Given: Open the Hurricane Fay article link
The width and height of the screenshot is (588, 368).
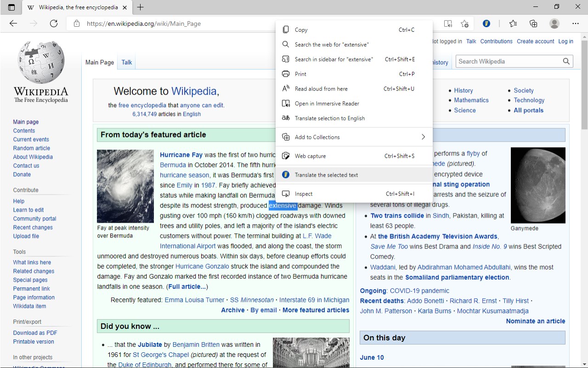Looking at the screenshot, I should point(181,155).
